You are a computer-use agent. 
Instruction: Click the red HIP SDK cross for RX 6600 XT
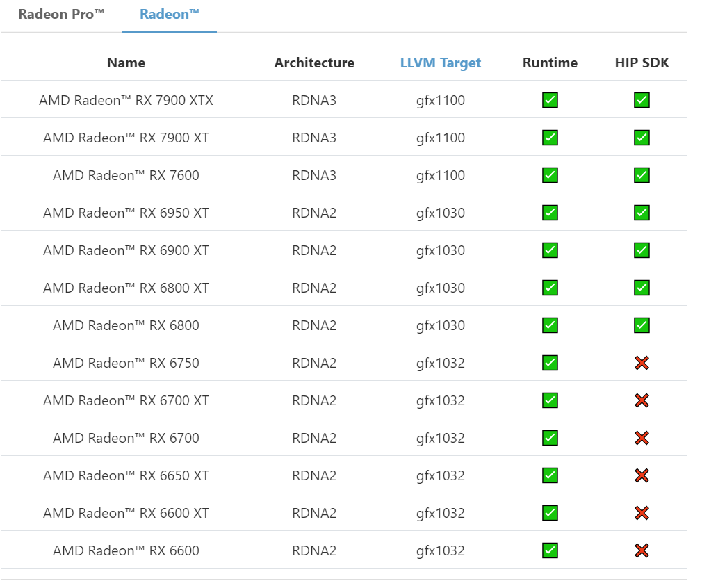642,513
